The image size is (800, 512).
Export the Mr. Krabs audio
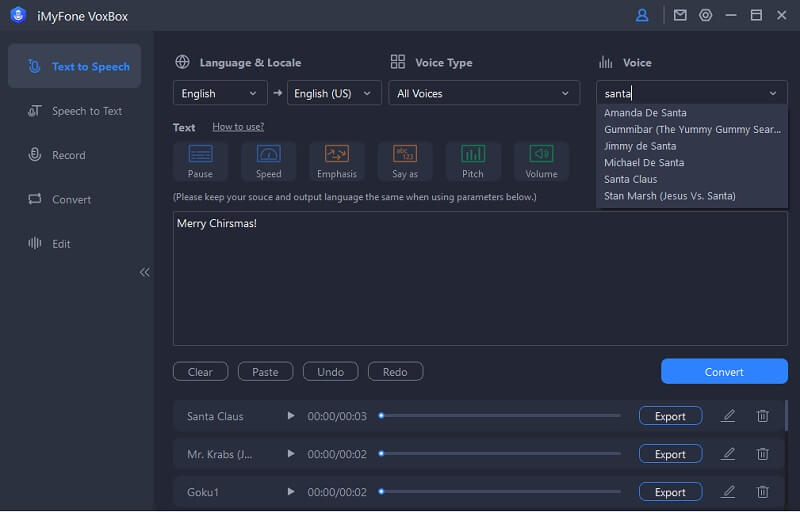click(x=670, y=453)
